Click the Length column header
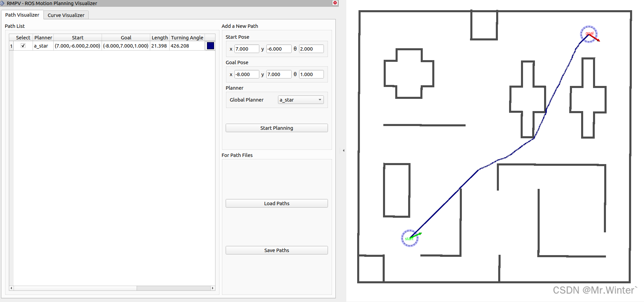644x302 pixels. click(x=160, y=38)
